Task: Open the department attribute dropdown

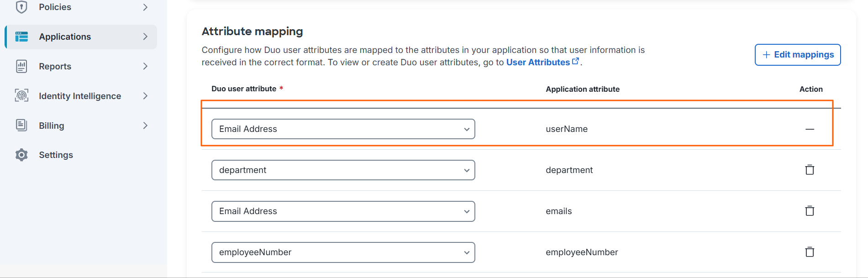Action: (343, 170)
